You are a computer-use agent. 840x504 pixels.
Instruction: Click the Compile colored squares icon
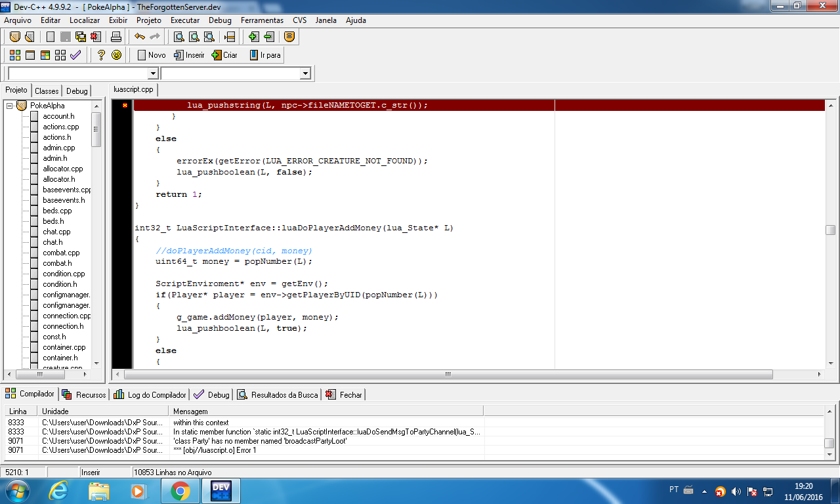pos(14,55)
